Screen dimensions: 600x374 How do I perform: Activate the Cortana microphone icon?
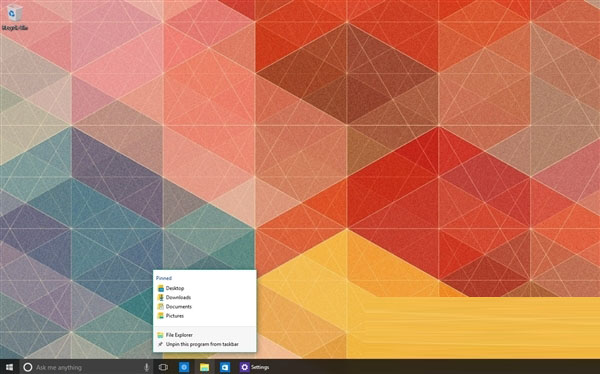click(146, 367)
